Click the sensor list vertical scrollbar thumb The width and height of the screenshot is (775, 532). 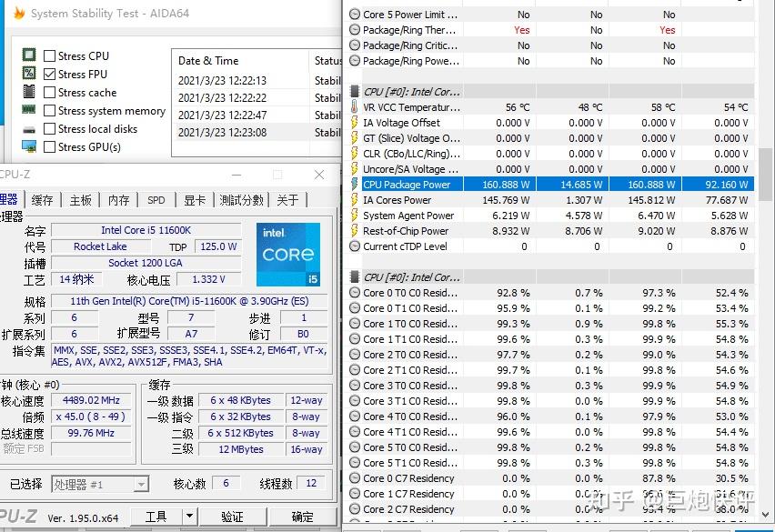(765, 175)
